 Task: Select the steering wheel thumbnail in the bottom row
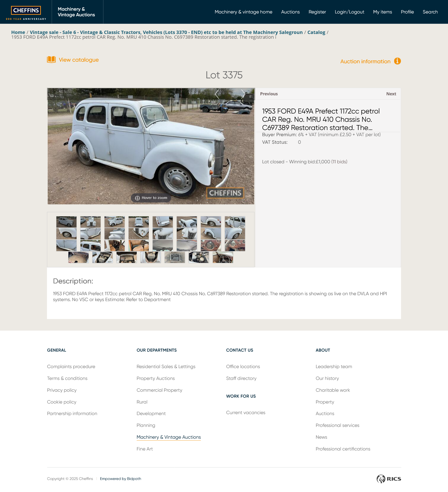coord(223,257)
